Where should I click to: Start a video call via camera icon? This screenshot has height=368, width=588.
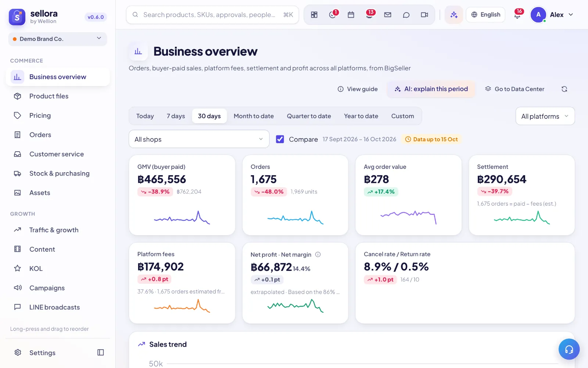click(424, 15)
